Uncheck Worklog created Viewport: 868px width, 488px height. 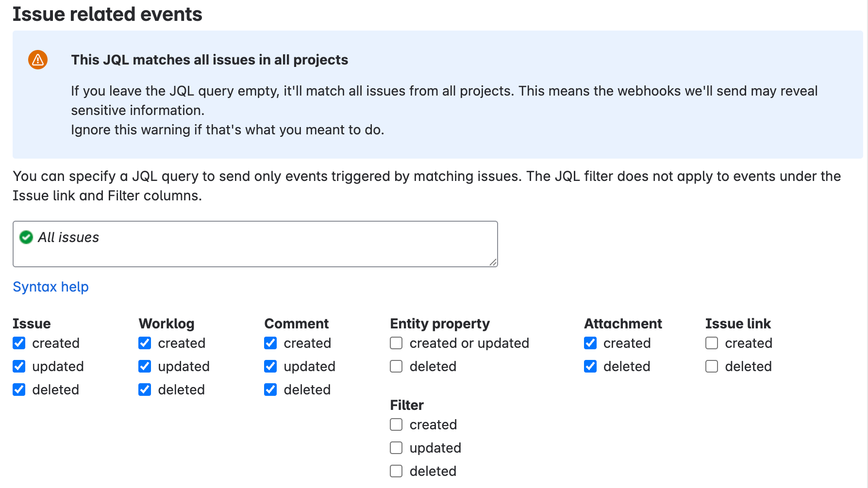pos(144,343)
